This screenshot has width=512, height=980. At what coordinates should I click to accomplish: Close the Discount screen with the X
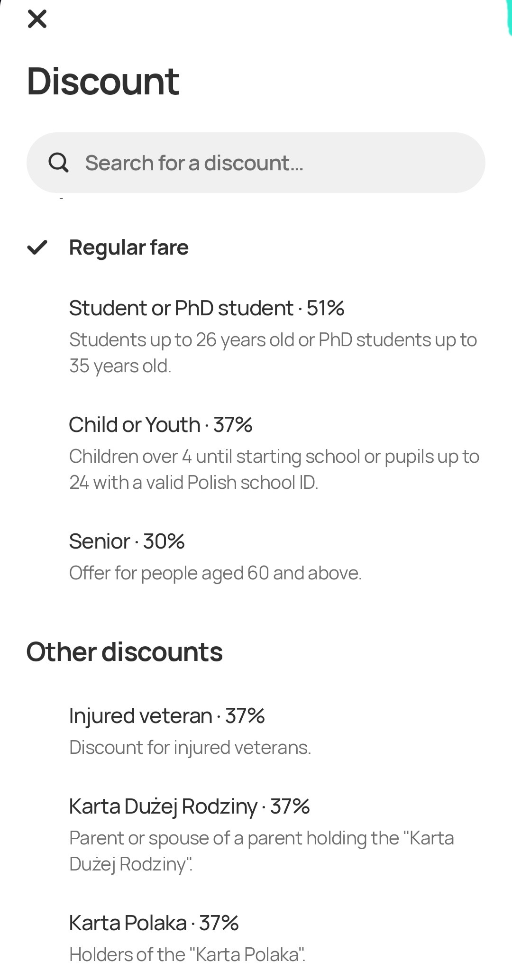pyautogui.click(x=37, y=19)
